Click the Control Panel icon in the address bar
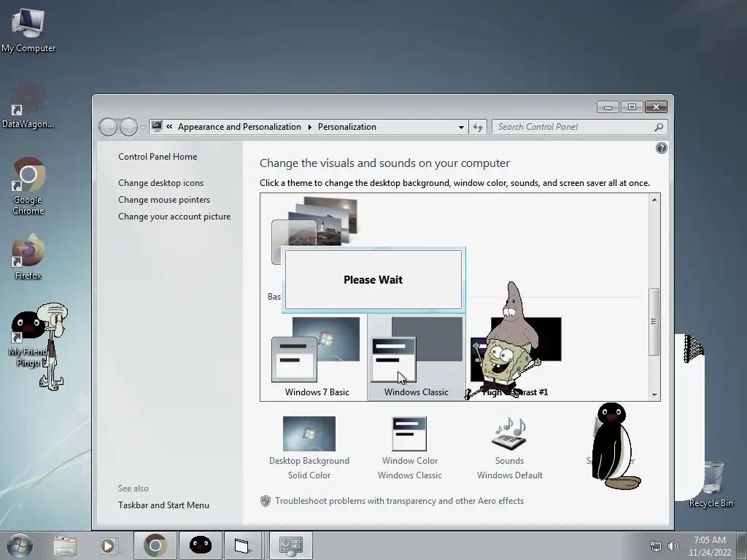This screenshot has width=747, height=560. tap(157, 127)
